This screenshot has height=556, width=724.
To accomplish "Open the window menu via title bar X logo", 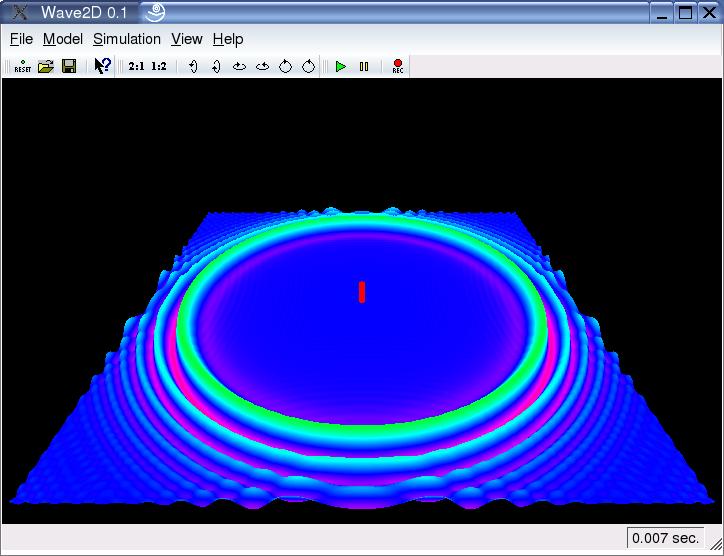I will (x=19, y=13).
